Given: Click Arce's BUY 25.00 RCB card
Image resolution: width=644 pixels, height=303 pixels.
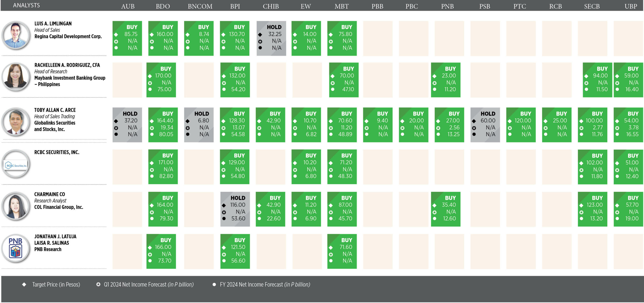Looking at the screenshot, I should (x=557, y=125).
